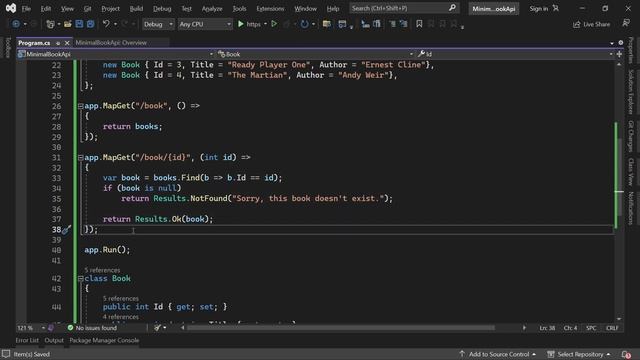The width and height of the screenshot is (640, 360).
Task: Open the Error List panel tab
Action: click(27, 340)
